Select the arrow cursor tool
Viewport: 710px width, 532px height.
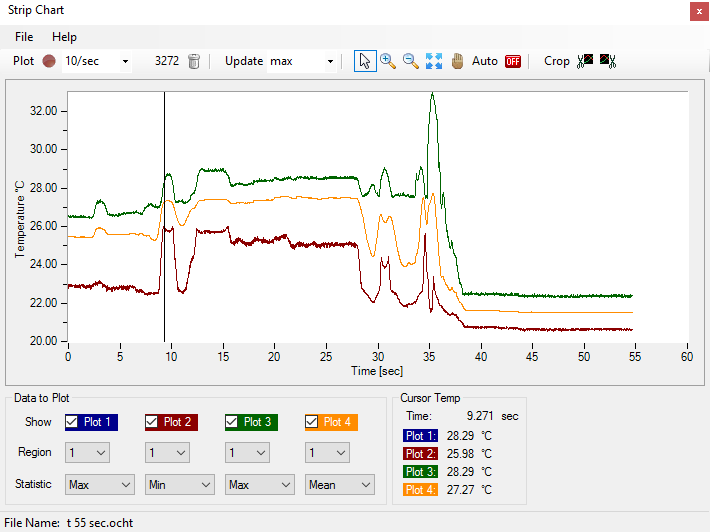coord(365,61)
